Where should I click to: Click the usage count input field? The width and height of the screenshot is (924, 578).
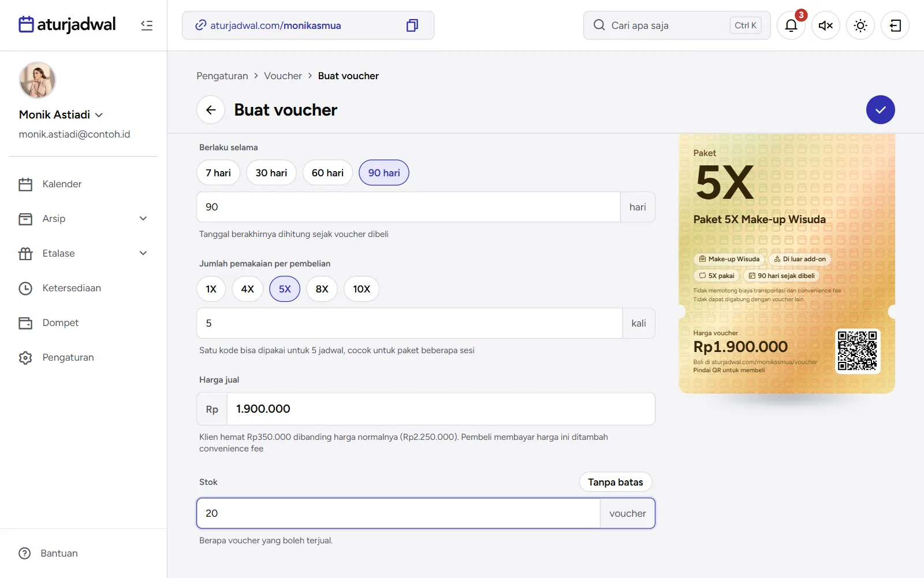tap(409, 323)
